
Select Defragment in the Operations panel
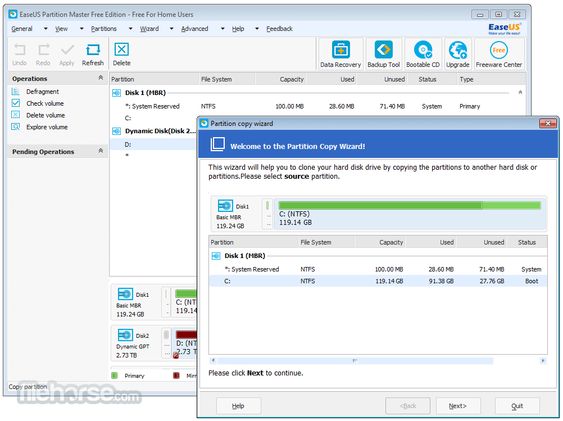tap(42, 92)
